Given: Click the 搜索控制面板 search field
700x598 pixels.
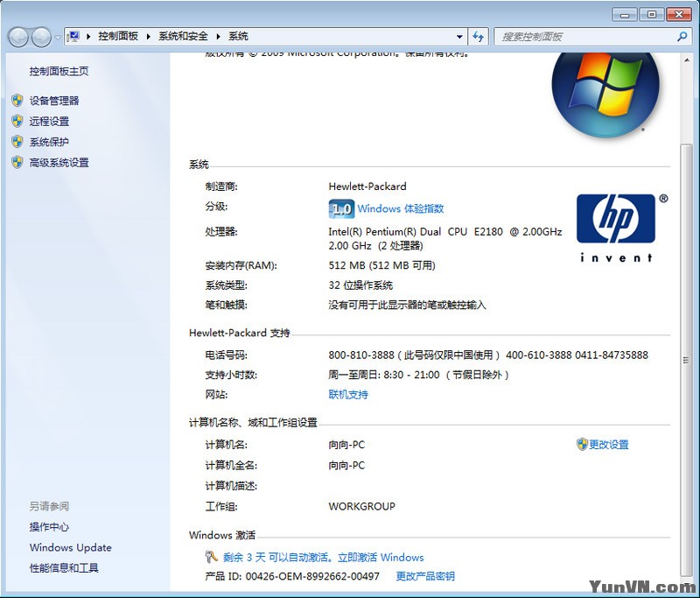Looking at the screenshot, I should 585,37.
